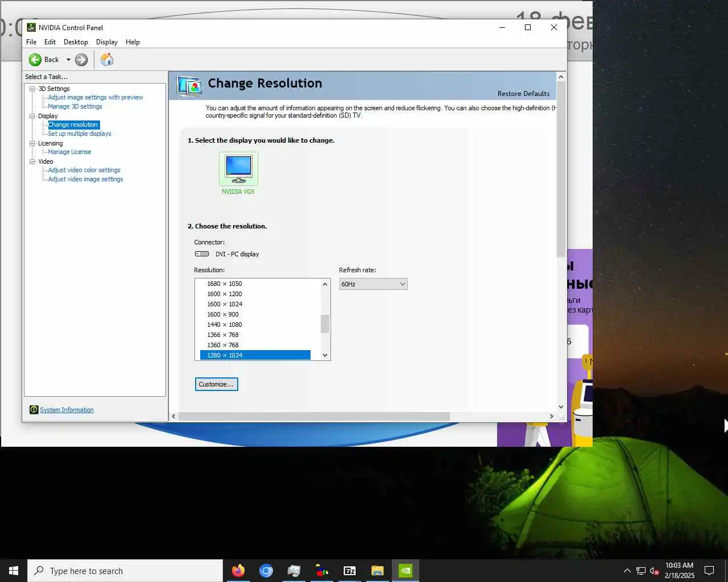Select resolution 1366 × 768
Screen dimensions: 728x582
coord(255,335)
